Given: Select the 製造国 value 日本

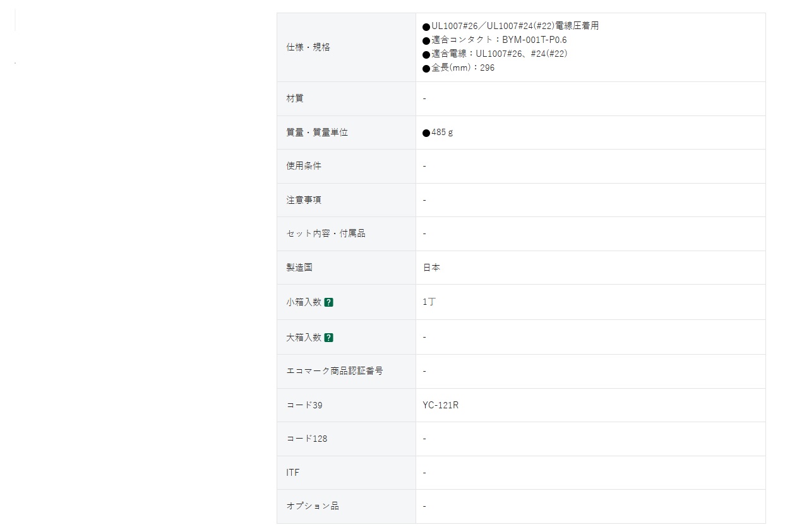Looking at the screenshot, I should point(431,268).
